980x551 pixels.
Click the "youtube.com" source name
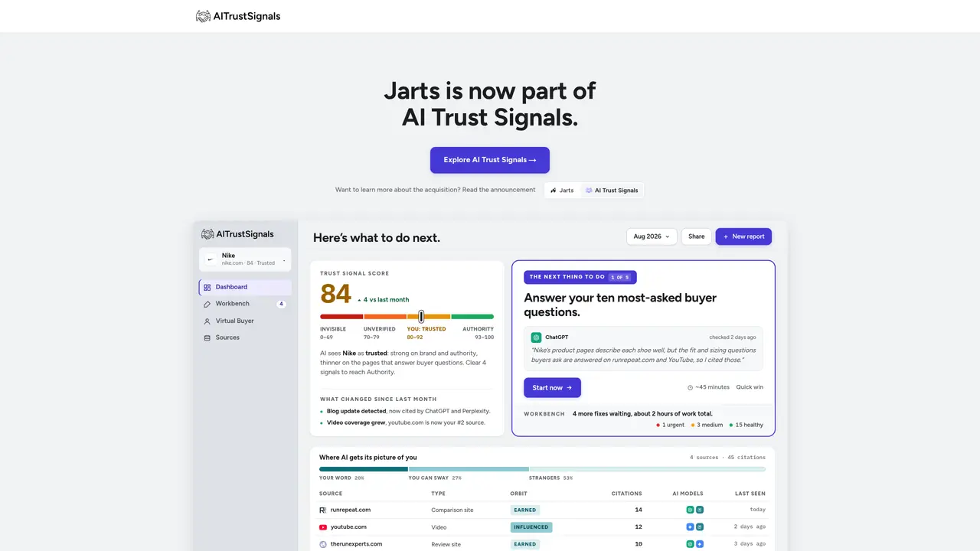[x=348, y=527]
